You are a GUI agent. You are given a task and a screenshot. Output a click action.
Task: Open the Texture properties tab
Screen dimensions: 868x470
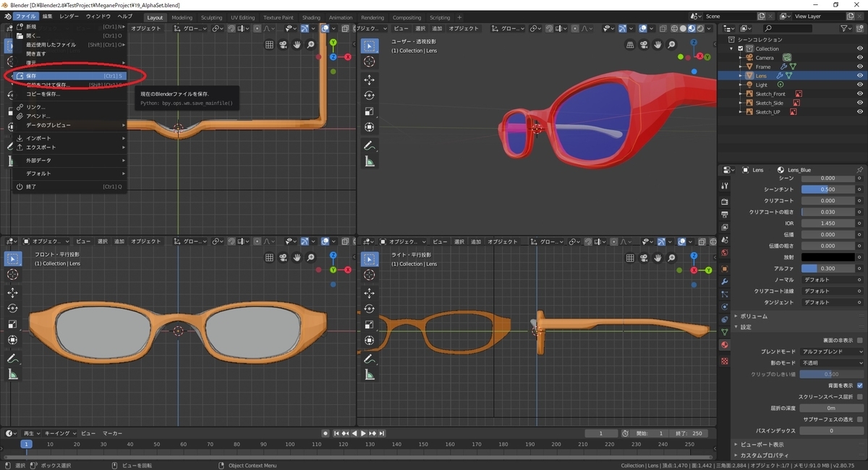tap(725, 360)
